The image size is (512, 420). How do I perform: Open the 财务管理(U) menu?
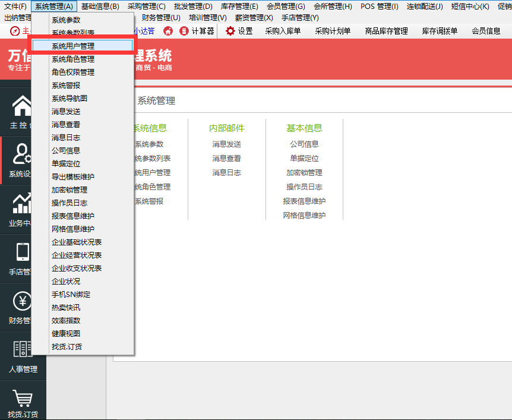pos(161,18)
